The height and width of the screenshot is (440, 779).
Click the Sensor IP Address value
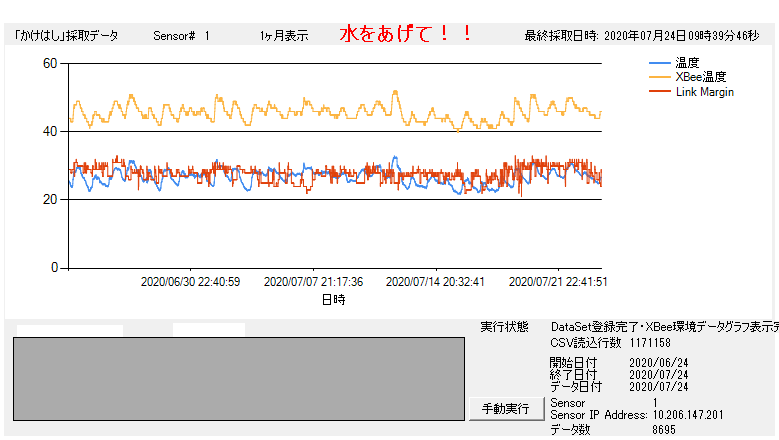click(688, 415)
